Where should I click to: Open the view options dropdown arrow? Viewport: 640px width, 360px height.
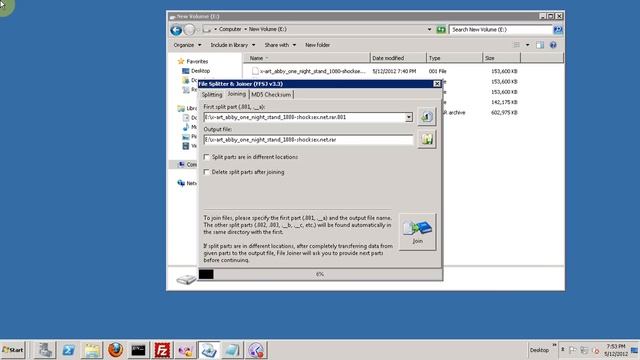click(527, 45)
